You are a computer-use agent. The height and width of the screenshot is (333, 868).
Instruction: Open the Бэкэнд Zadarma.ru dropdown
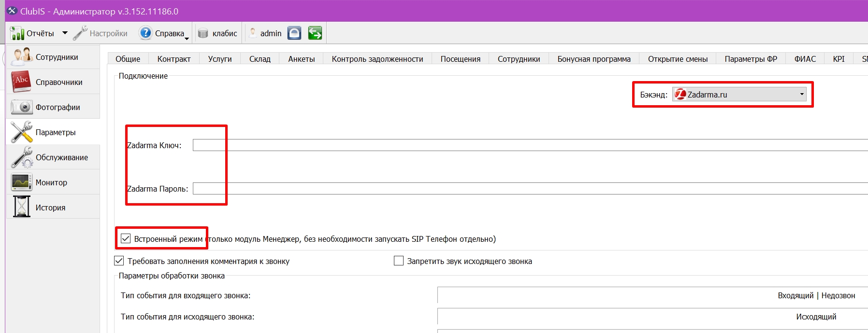pyautogui.click(x=739, y=95)
